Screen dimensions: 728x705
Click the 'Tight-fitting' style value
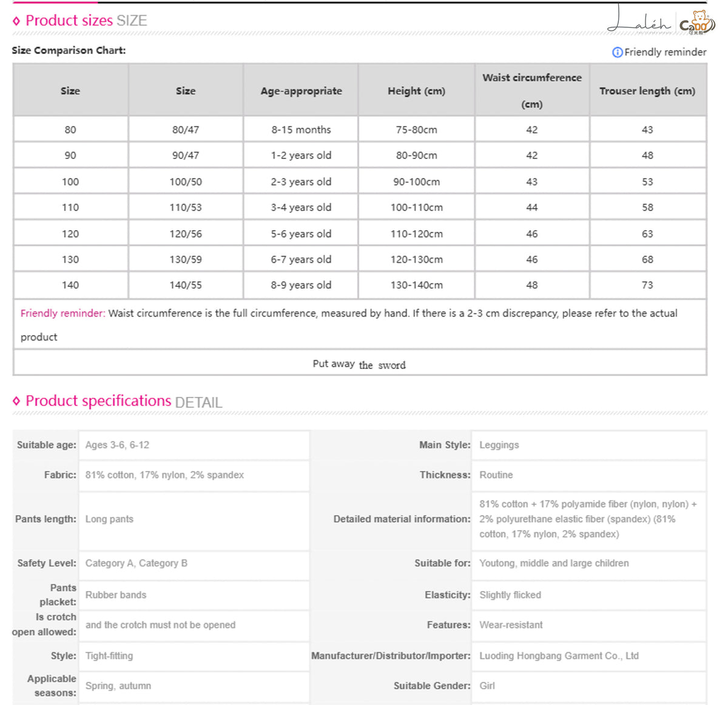[x=109, y=656]
